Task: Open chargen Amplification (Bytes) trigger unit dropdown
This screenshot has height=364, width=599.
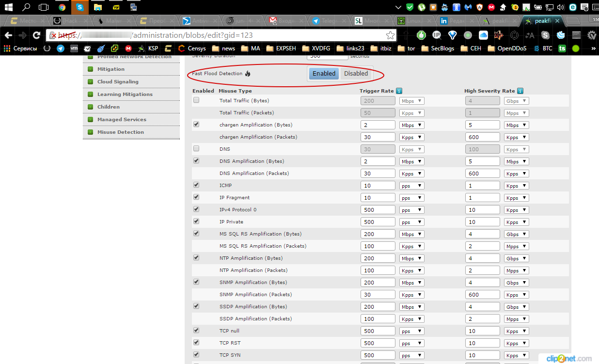Action: pyautogui.click(x=412, y=125)
